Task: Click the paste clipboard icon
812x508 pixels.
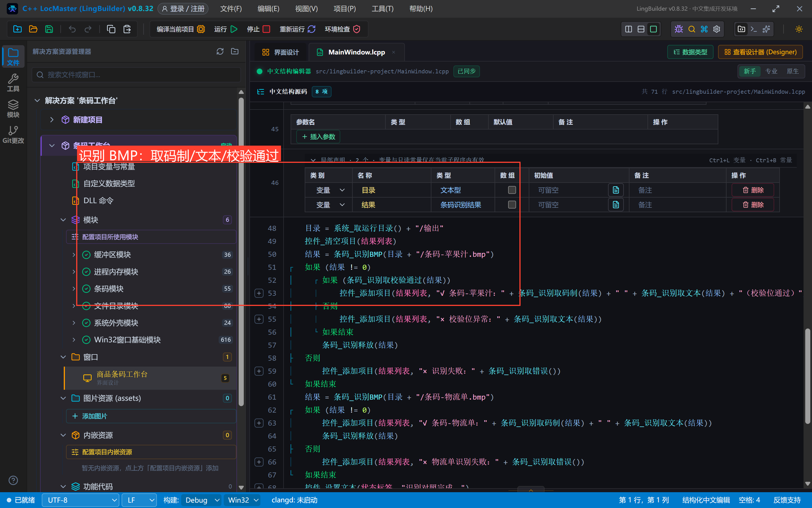Action: coord(127,29)
